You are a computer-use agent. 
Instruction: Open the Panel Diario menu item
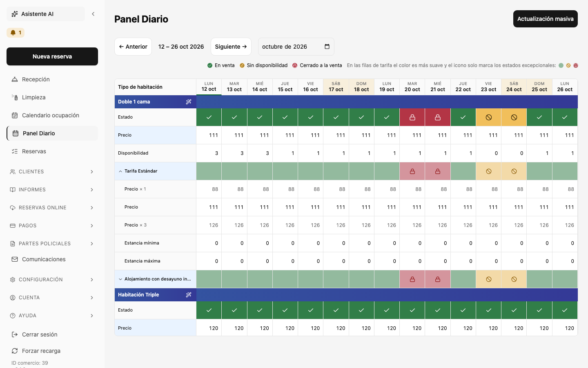[x=52, y=133]
